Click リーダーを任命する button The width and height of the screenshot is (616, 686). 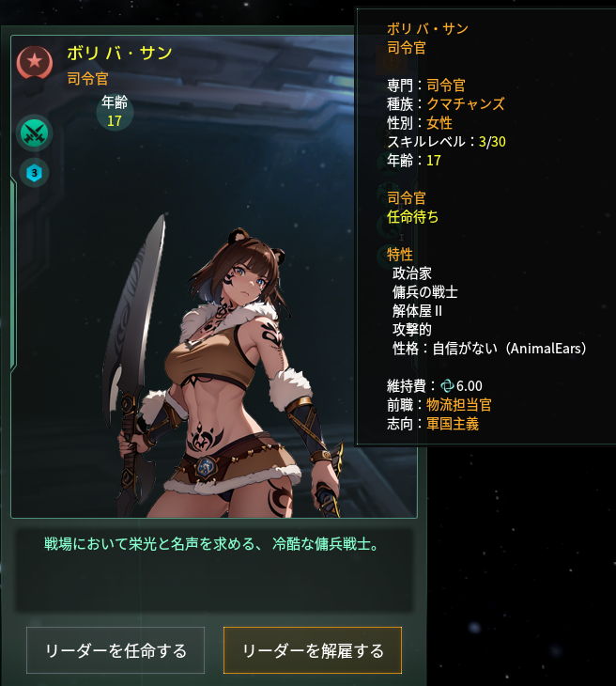(x=115, y=650)
